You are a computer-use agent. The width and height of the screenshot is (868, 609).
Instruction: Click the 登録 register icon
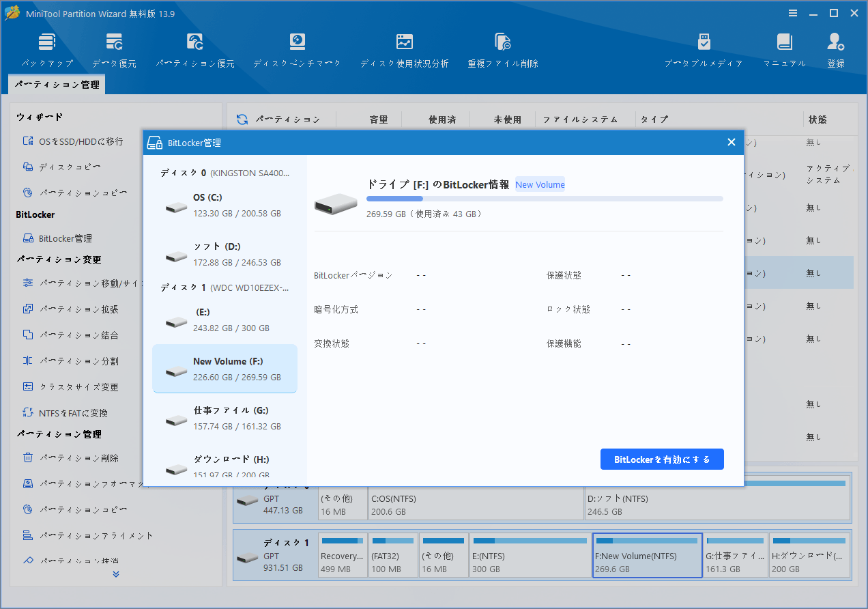(836, 51)
